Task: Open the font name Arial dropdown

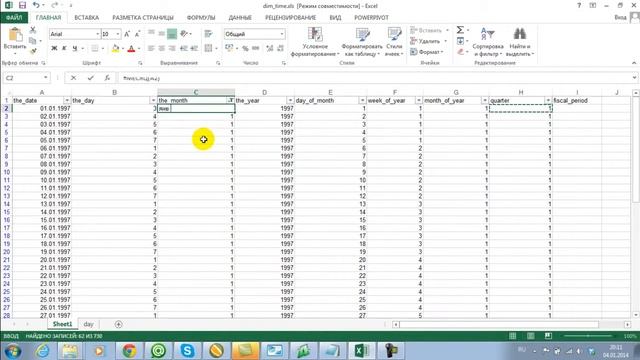Action: (98, 34)
